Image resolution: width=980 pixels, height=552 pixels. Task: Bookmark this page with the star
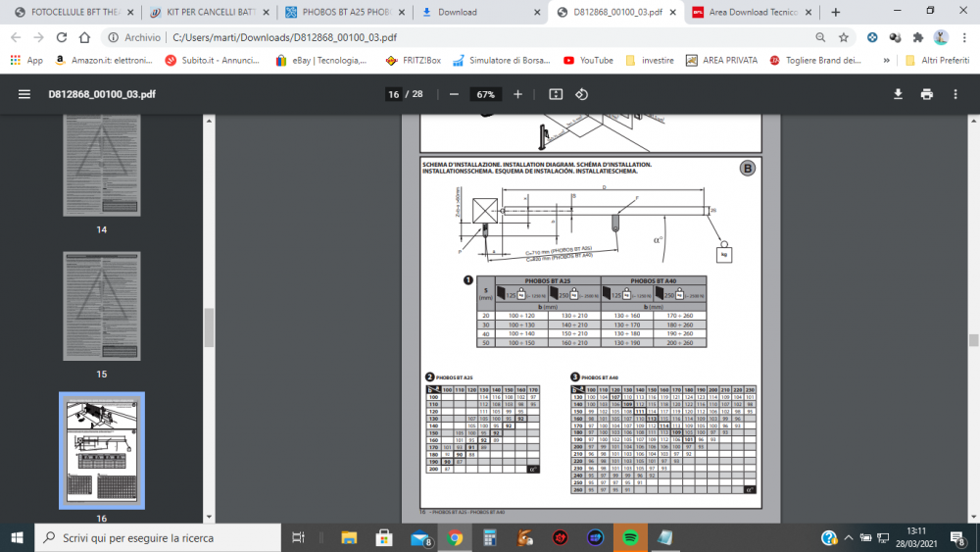point(844,37)
